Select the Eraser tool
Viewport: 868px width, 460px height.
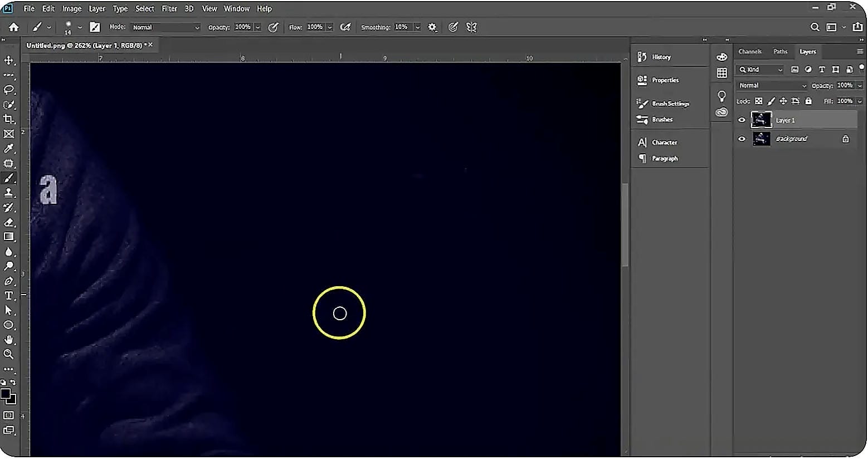pyautogui.click(x=9, y=222)
